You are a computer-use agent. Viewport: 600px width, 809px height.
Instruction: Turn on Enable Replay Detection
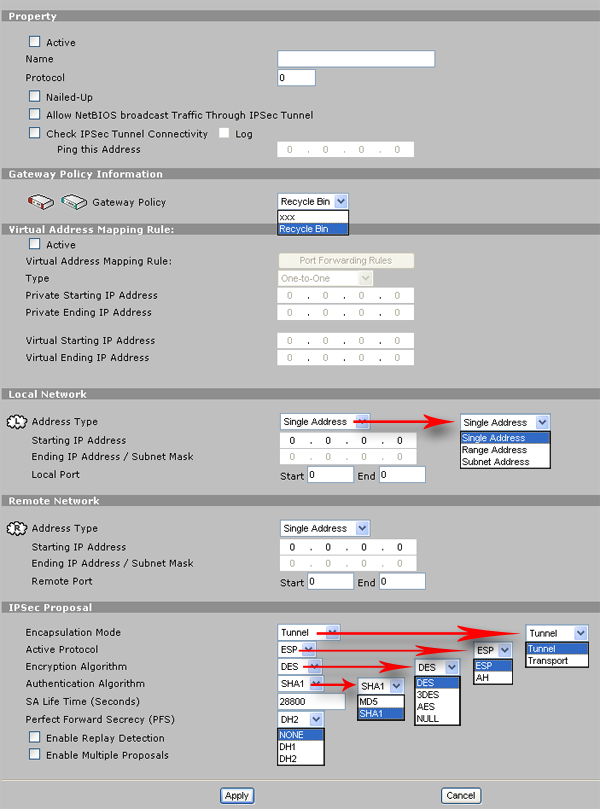coord(35,737)
